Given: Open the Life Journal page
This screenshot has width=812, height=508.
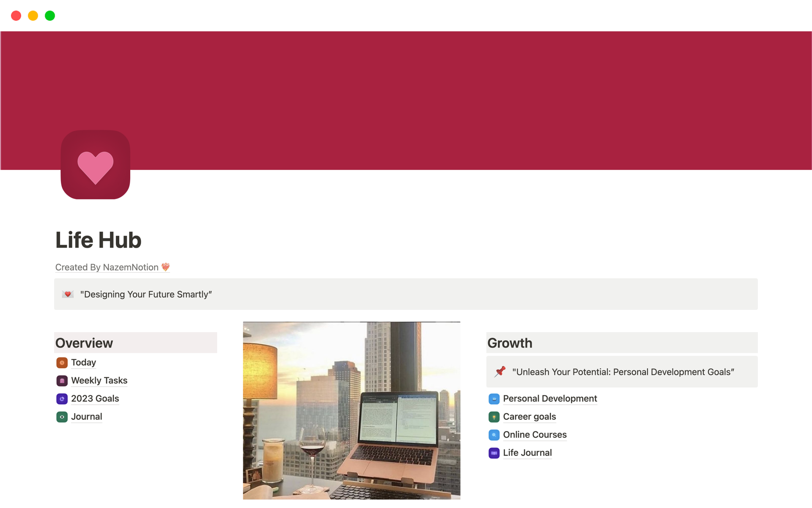Looking at the screenshot, I should 526,452.
